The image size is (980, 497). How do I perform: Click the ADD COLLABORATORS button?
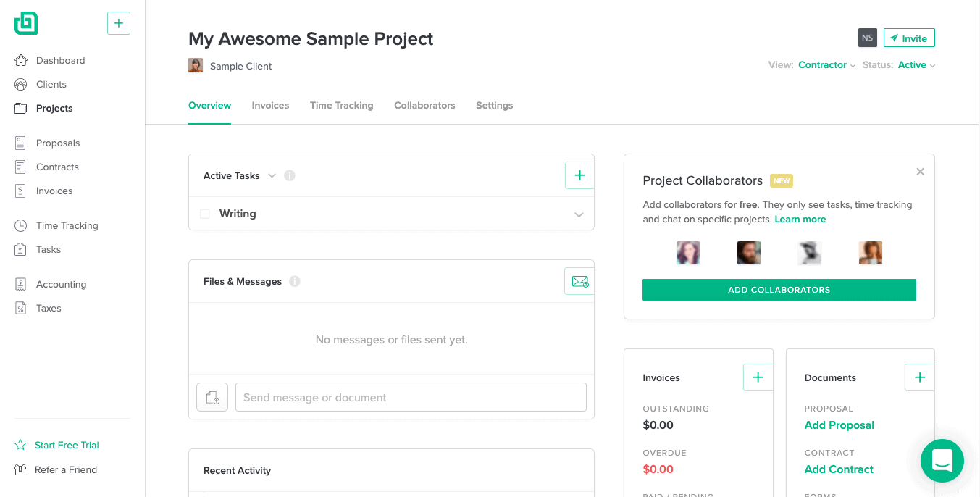click(x=779, y=290)
